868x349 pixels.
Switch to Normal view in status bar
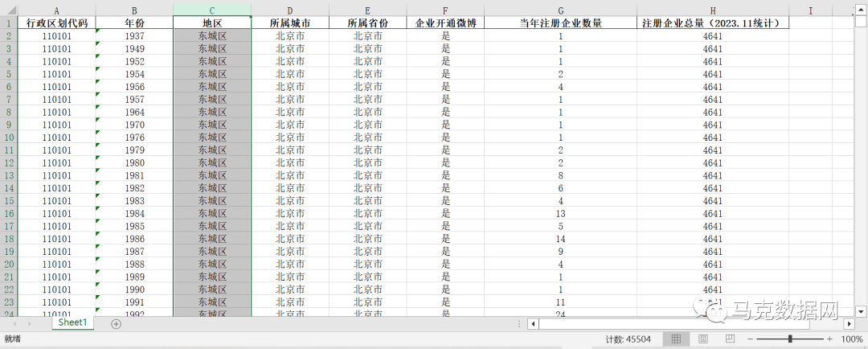coord(676,339)
